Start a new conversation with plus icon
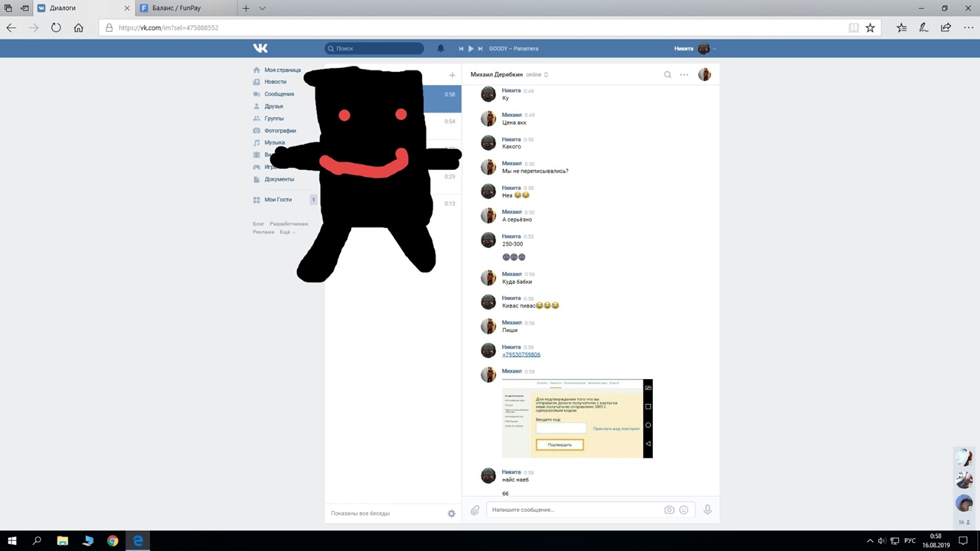 tap(452, 75)
